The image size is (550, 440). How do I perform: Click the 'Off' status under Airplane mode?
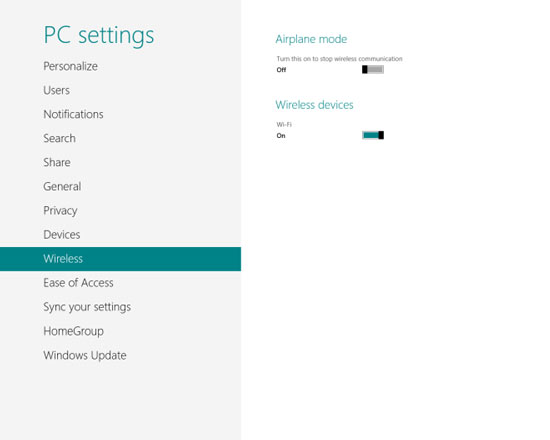click(x=281, y=69)
